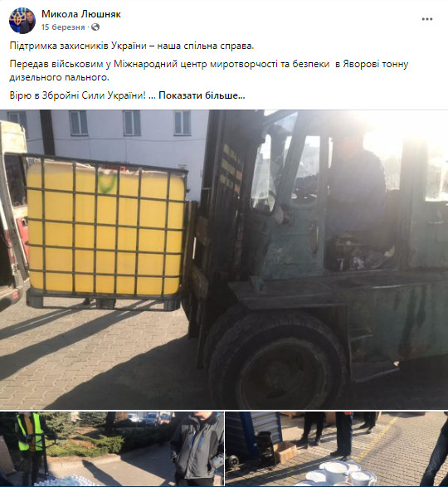448x487 pixels.
Task: Expand post text with Показати більше
Action: [202, 95]
